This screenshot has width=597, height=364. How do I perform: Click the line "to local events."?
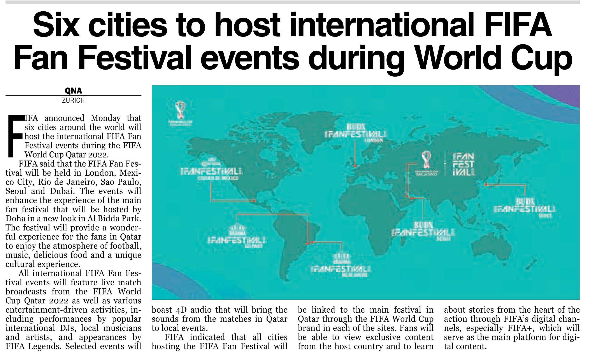[x=180, y=328]
